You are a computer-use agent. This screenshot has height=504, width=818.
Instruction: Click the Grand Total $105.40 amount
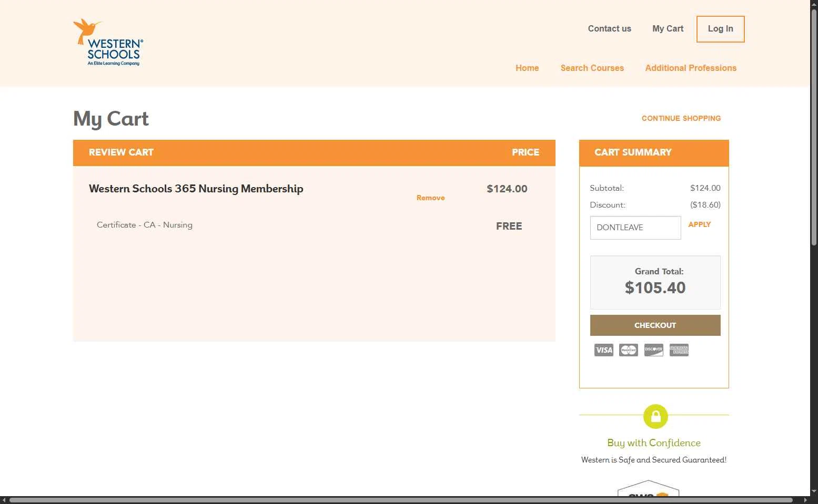[x=655, y=287]
